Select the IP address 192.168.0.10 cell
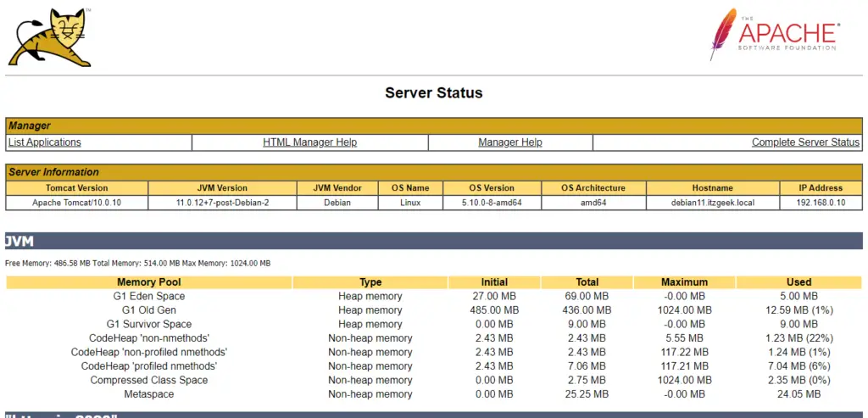This screenshot has width=868, height=418. click(x=821, y=203)
